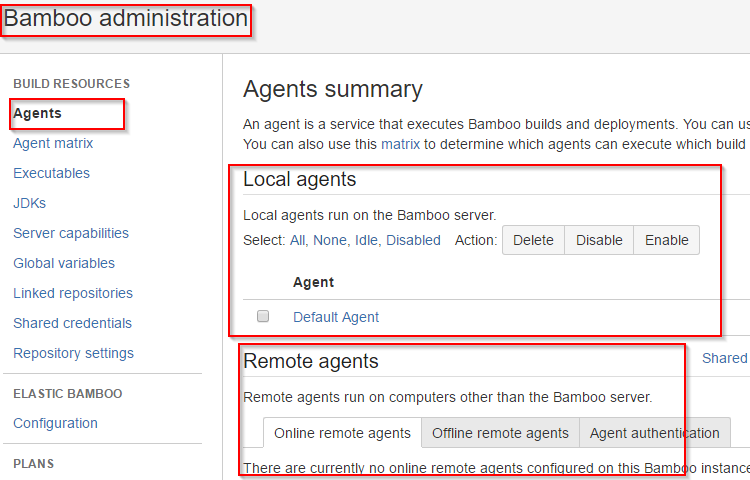Switch to Online remote agents tab
The height and width of the screenshot is (480, 750).
click(342, 433)
